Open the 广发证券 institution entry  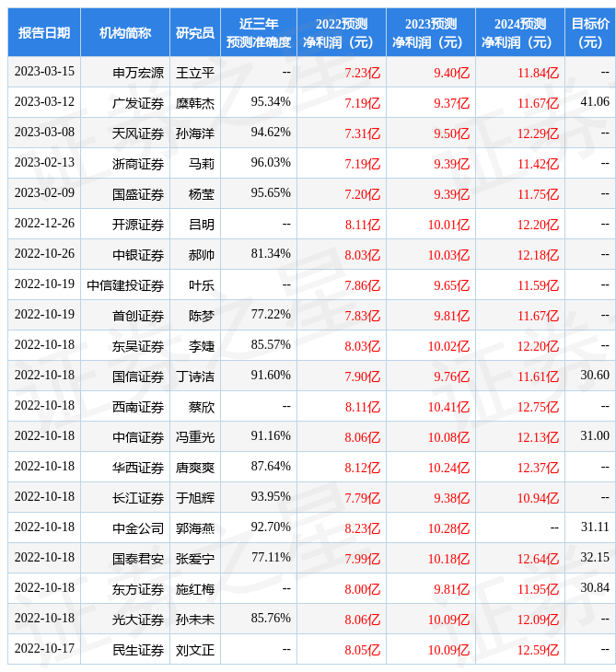pyautogui.click(x=138, y=103)
